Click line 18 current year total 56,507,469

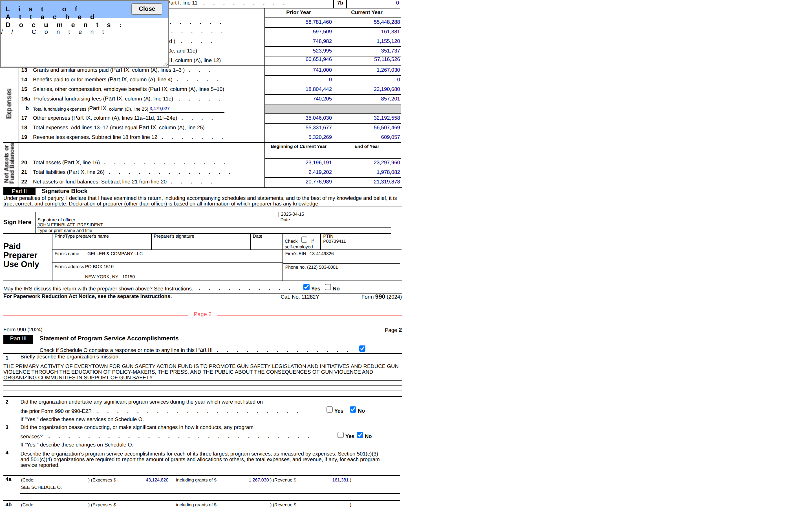pyautogui.click(x=387, y=127)
